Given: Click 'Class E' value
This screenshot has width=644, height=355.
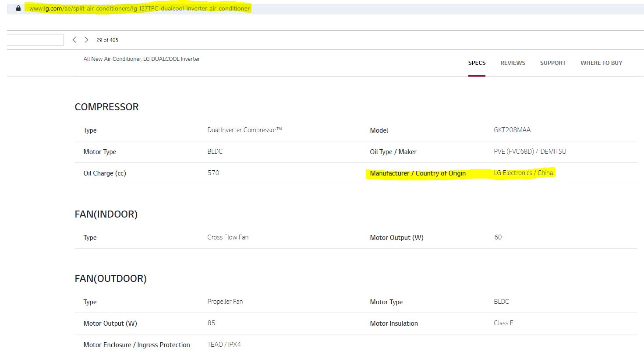Looking at the screenshot, I should [503, 323].
